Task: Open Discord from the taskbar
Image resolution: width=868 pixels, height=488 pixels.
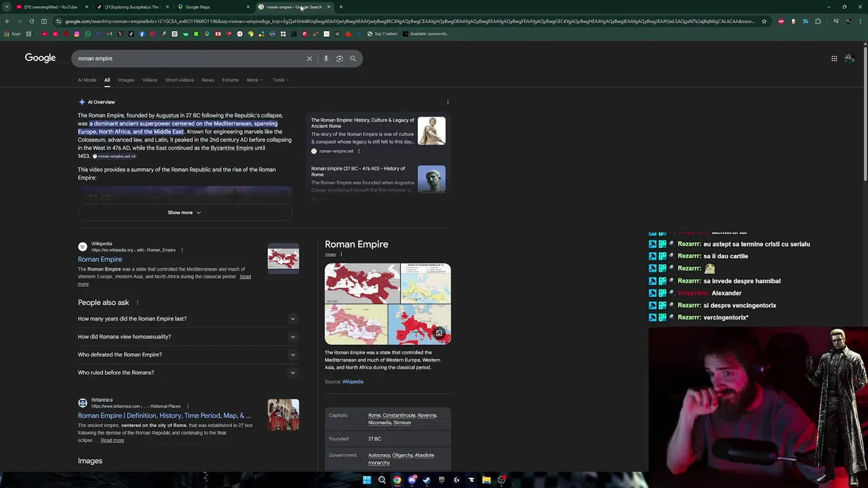Action: tap(412, 480)
